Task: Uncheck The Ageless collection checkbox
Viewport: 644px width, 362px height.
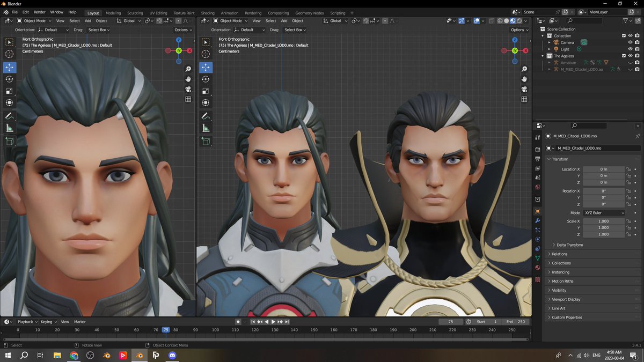Action: [x=624, y=56]
